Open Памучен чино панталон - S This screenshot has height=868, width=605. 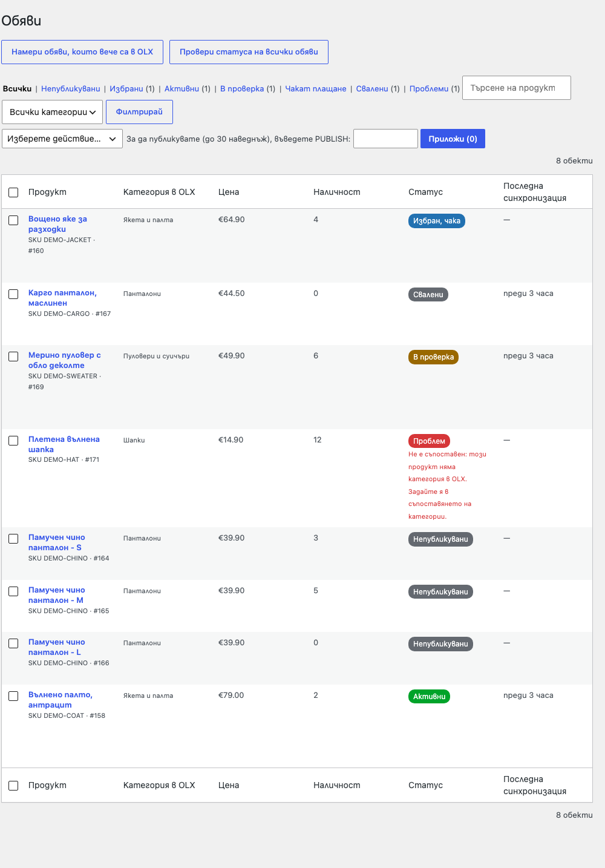pyautogui.click(x=57, y=542)
